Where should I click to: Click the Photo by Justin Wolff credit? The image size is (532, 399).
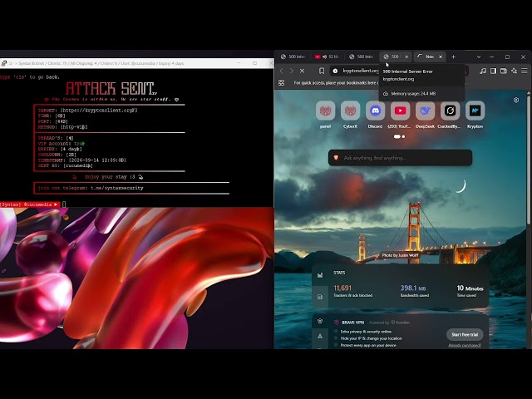pyautogui.click(x=400, y=255)
